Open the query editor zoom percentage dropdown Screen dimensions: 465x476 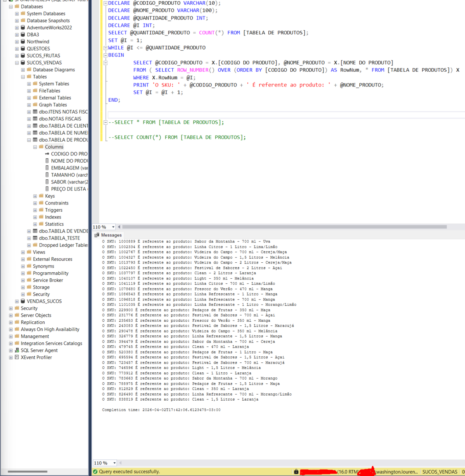(x=113, y=227)
